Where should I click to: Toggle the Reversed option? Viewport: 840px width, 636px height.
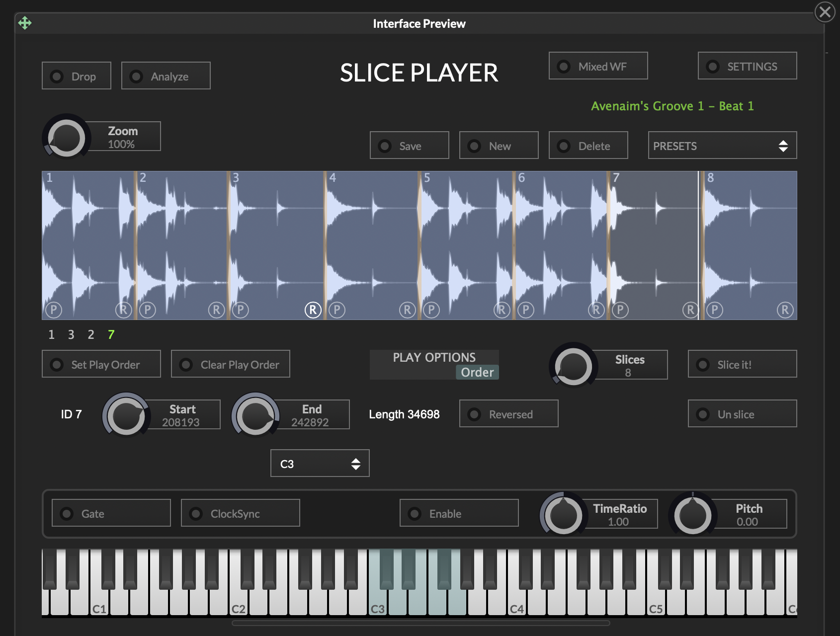(x=509, y=413)
